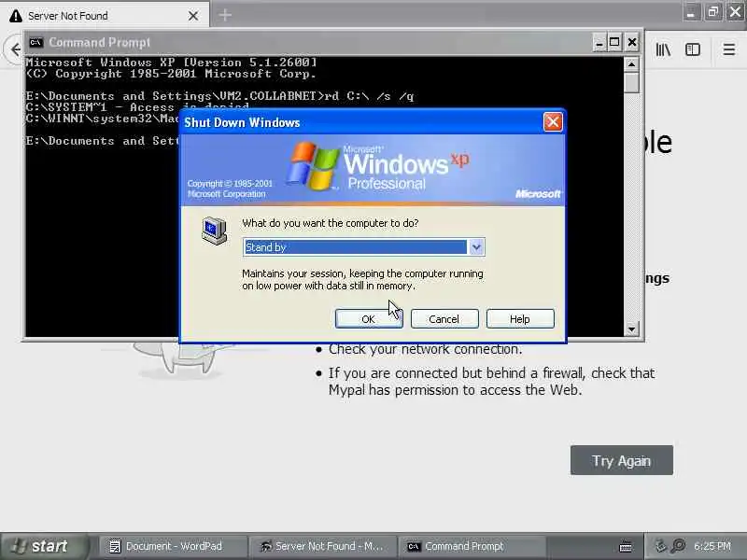Maximize the Command Prompt window
The width and height of the screenshot is (747, 560).
click(614, 43)
